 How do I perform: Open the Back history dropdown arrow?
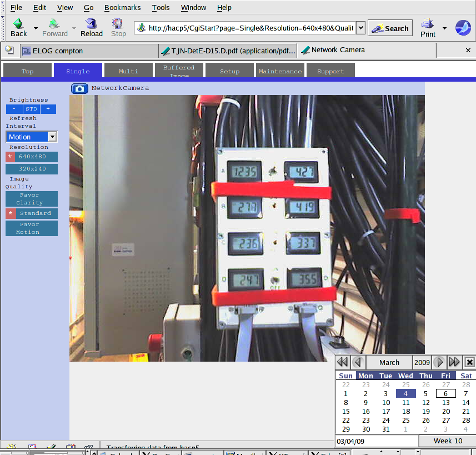click(36, 28)
